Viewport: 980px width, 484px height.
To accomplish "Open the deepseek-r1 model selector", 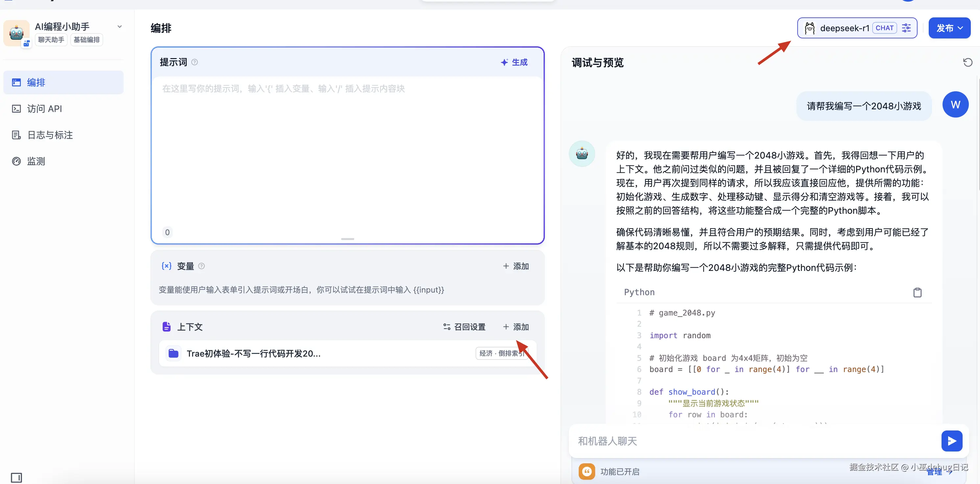I will tap(845, 28).
